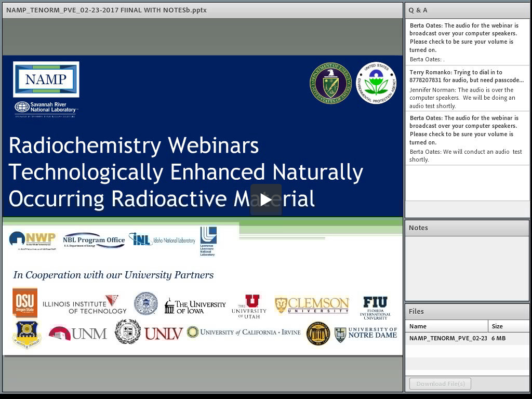
Task: Click the FIU Florida International University logo
Action: tap(375, 307)
